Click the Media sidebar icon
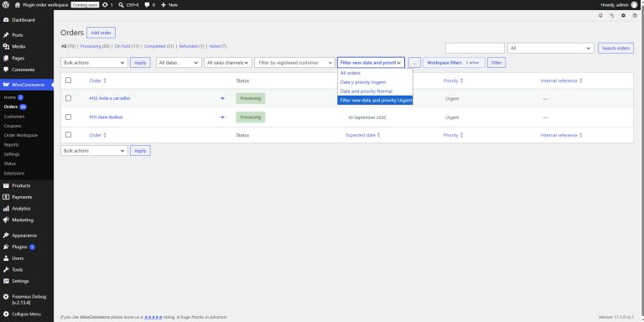 [6, 46]
